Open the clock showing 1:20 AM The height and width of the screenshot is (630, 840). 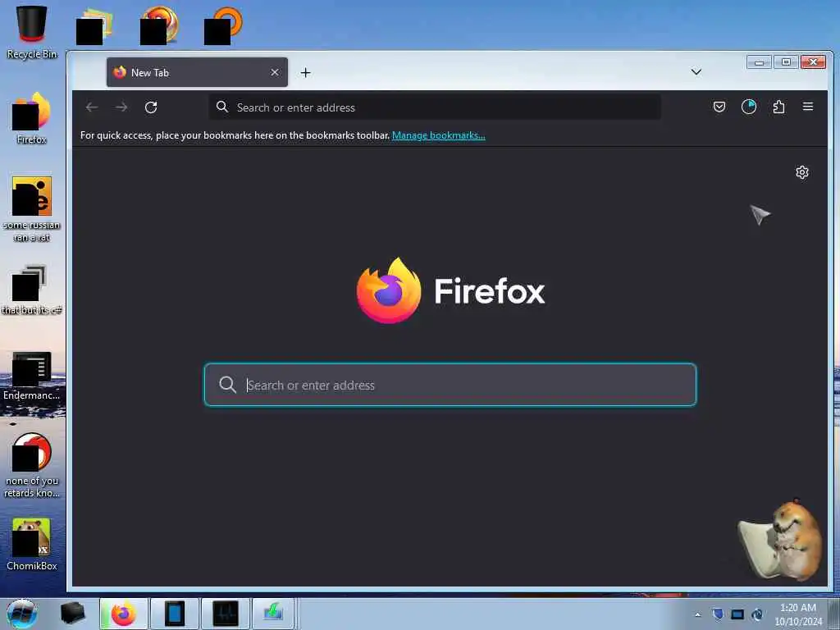[798, 614]
